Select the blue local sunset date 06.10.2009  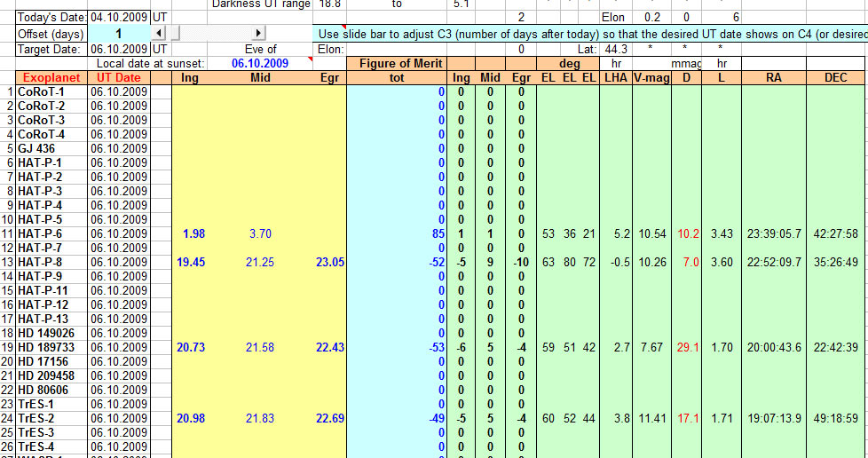click(x=260, y=63)
